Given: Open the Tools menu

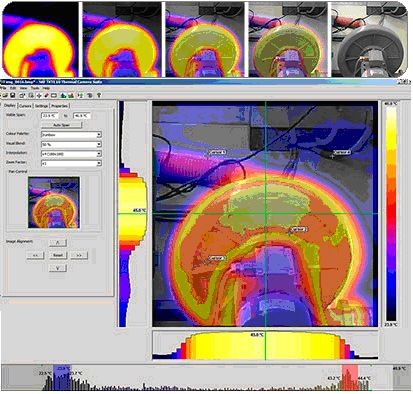Looking at the screenshot, I should click(x=35, y=88).
